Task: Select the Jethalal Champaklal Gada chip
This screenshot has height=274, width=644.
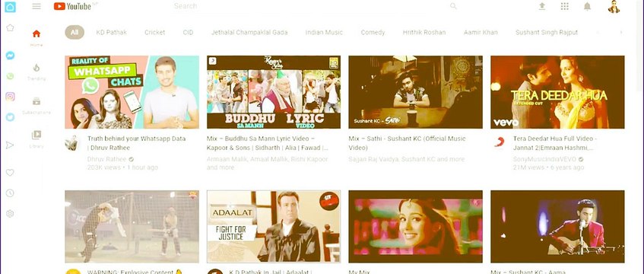Action: pos(249,32)
